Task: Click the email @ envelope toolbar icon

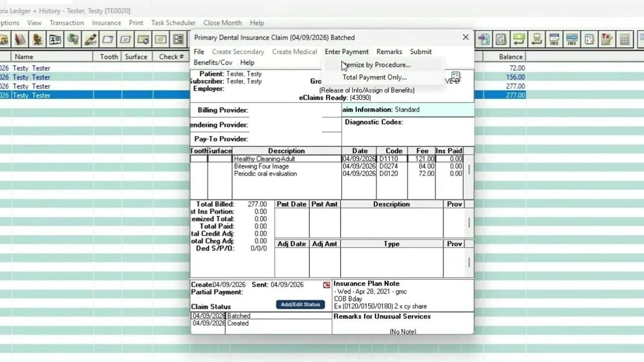Action: (160, 39)
